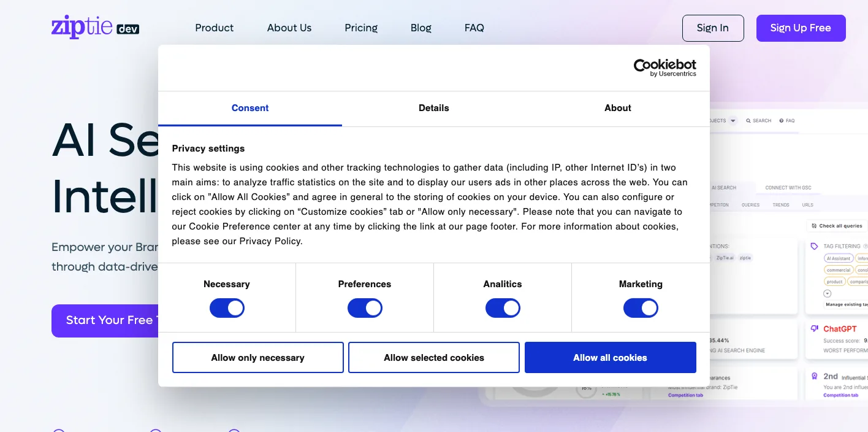Click the ziptie dev logo
This screenshot has width=868, height=432.
(96, 28)
